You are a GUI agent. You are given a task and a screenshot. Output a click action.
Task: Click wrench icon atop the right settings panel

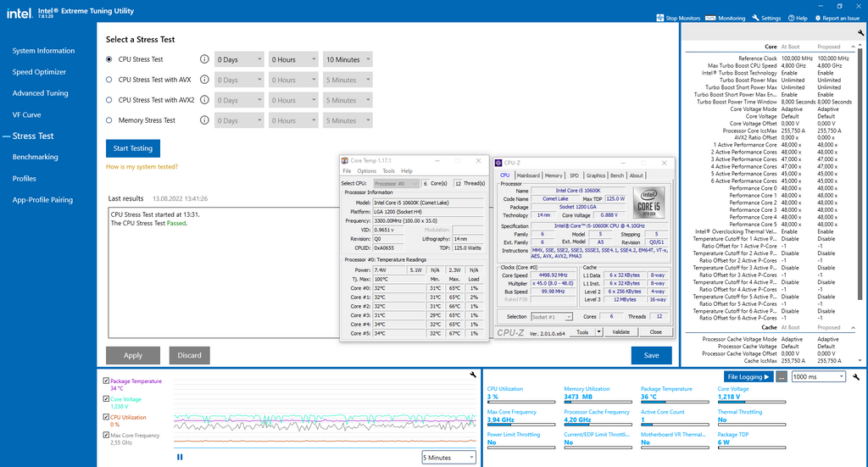pyautogui.click(x=860, y=33)
